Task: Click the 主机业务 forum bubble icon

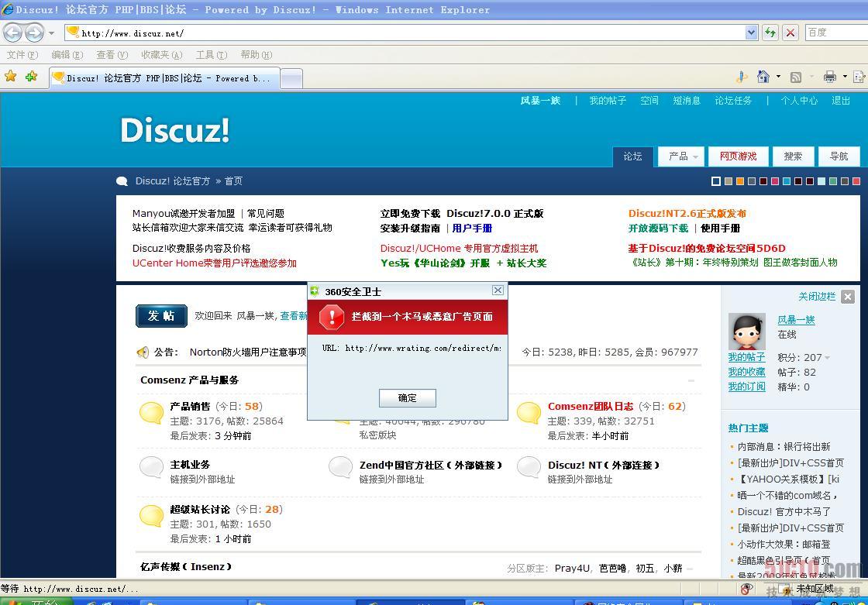Action: [x=151, y=467]
